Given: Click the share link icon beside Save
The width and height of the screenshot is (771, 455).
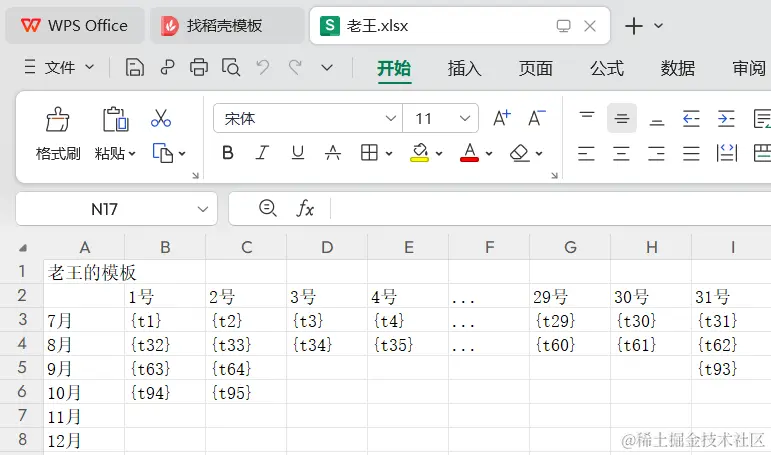Looking at the screenshot, I should click(x=167, y=67).
